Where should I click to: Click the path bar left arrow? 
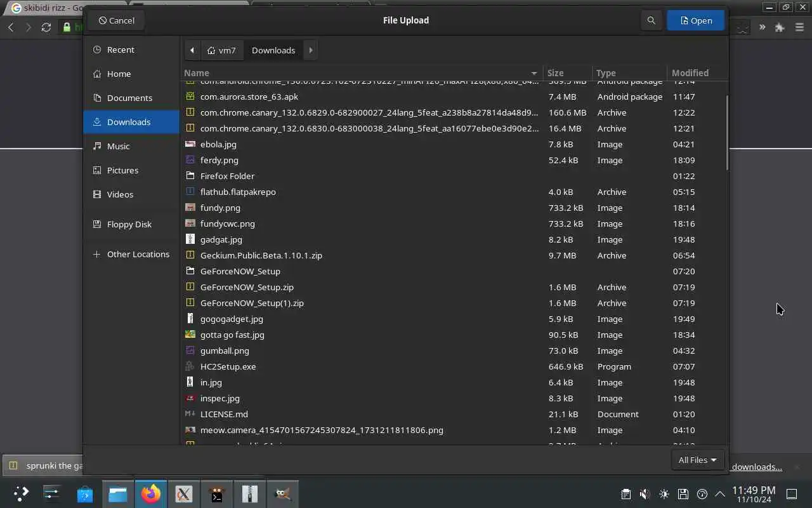192,50
